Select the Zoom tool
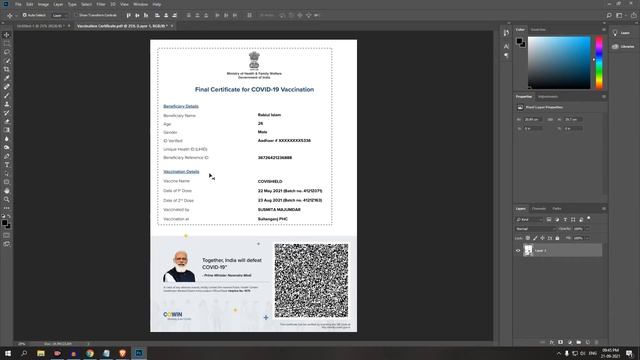This screenshot has height=360, width=640. [x=7, y=199]
